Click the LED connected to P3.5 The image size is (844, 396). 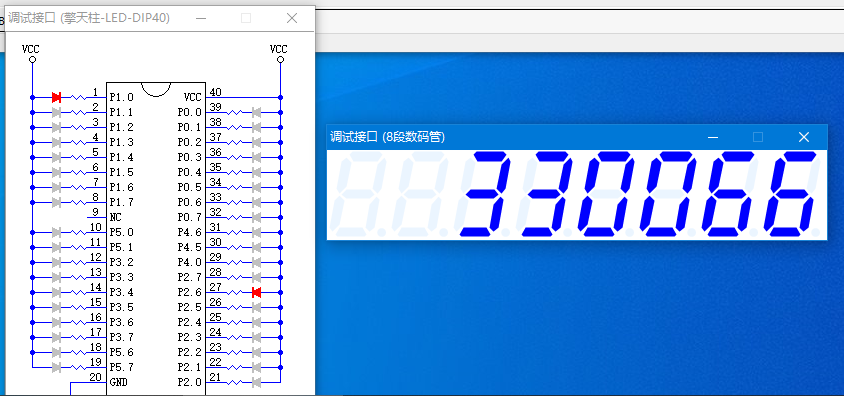[57, 308]
